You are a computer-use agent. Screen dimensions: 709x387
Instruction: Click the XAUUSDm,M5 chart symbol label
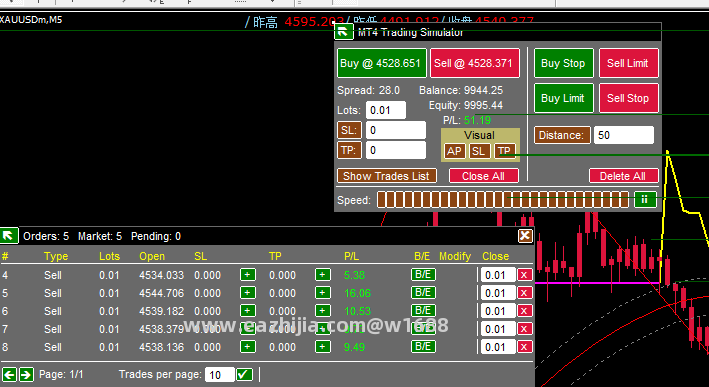pos(31,20)
